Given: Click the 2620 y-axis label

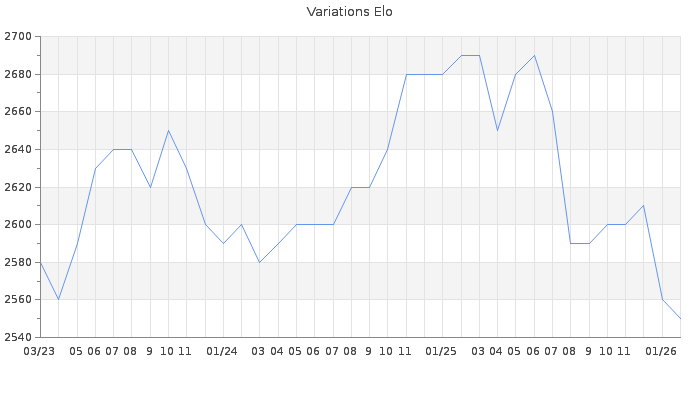Looking at the screenshot, I should point(18,187).
